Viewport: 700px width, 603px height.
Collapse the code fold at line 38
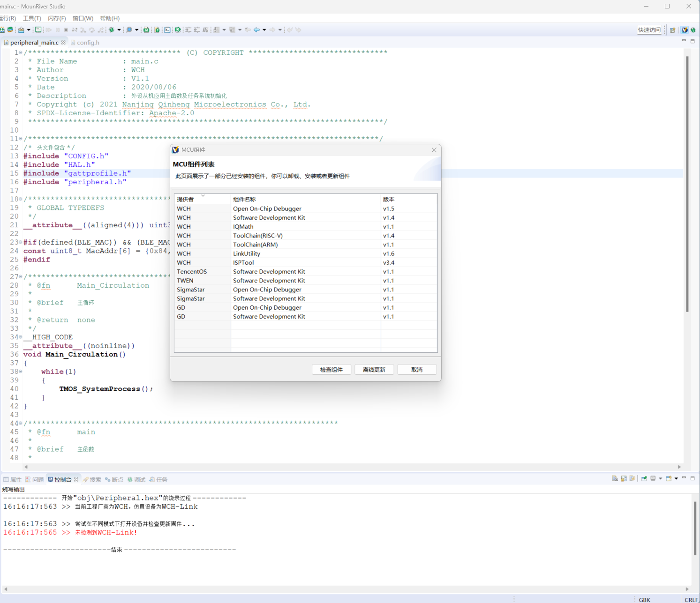click(20, 372)
